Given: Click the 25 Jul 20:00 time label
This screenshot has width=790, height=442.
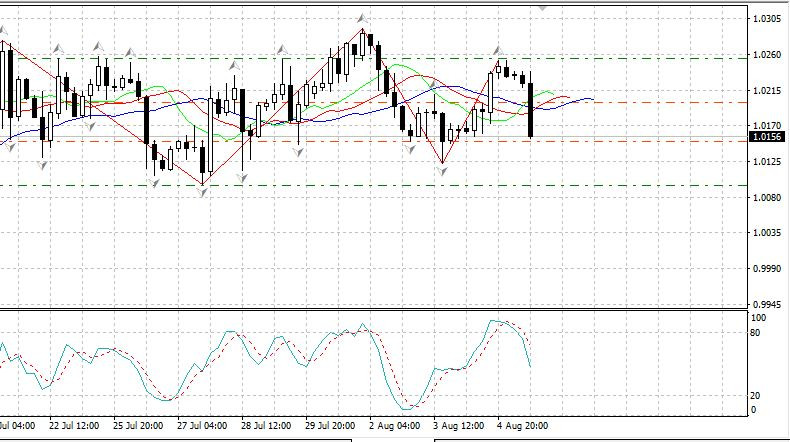Looking at the screenshot, I should coord(138,426).
